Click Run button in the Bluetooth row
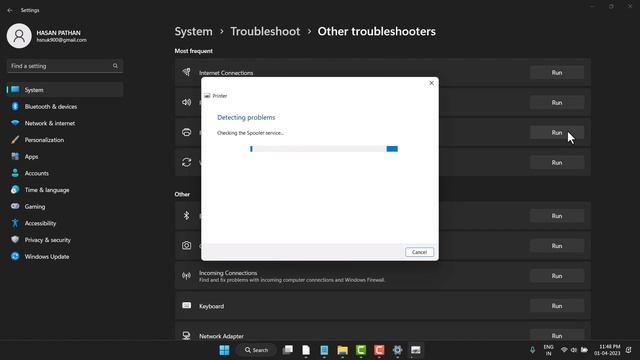The width and height of the screenshot is (640, 360). 557,216
